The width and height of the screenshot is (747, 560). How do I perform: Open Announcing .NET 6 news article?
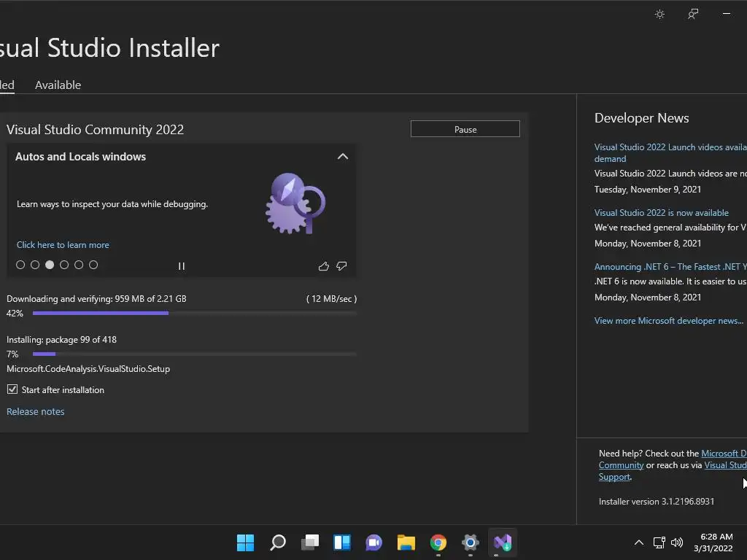[x=670, y=267]
